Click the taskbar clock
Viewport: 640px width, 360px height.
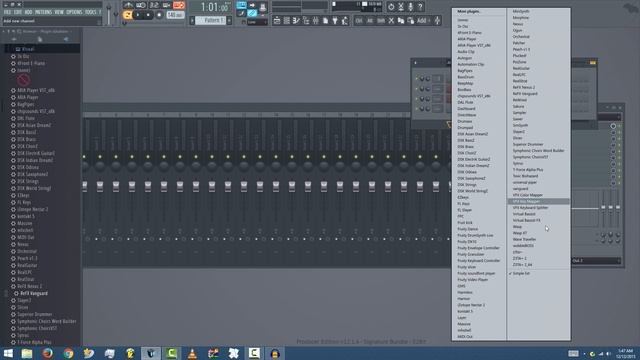click(x=625, y=353)
